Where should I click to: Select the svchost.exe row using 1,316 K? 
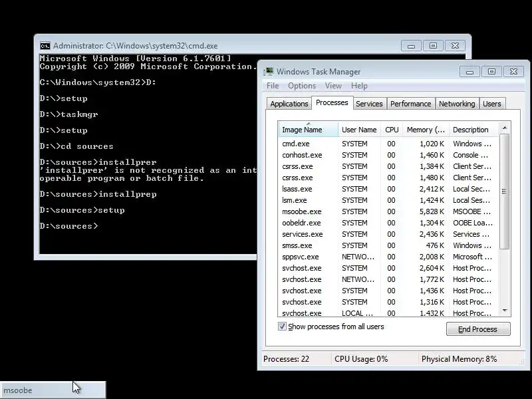pyautogui.click(x=388, y=302)
